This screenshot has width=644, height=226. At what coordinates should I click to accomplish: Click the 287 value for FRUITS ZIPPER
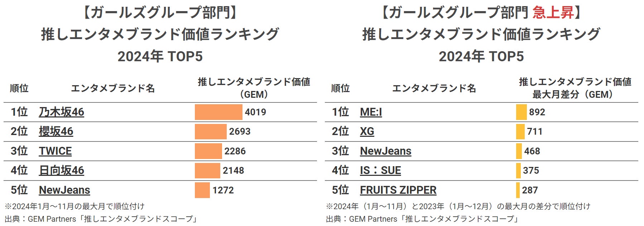[x=530, y=190]
